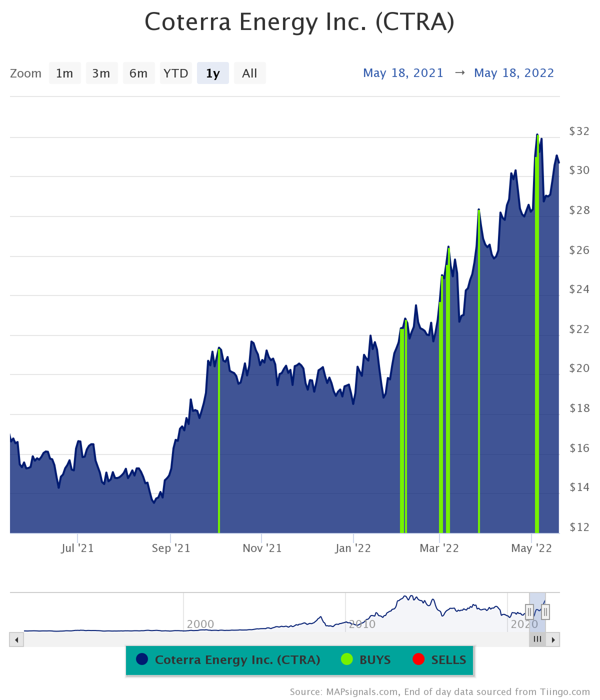Edit the start date May 18, 2021
Viewport: 600px width, 700px height.
click(403, 73)
